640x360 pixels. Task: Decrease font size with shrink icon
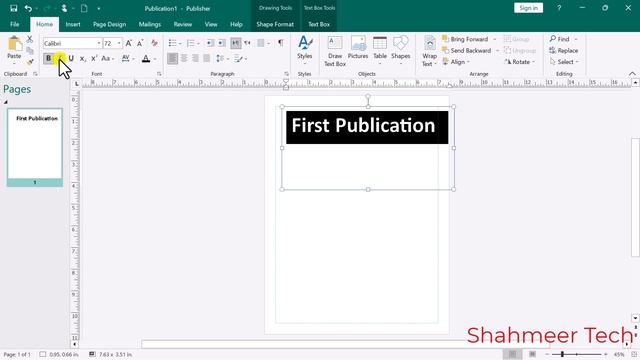point(140,43)
